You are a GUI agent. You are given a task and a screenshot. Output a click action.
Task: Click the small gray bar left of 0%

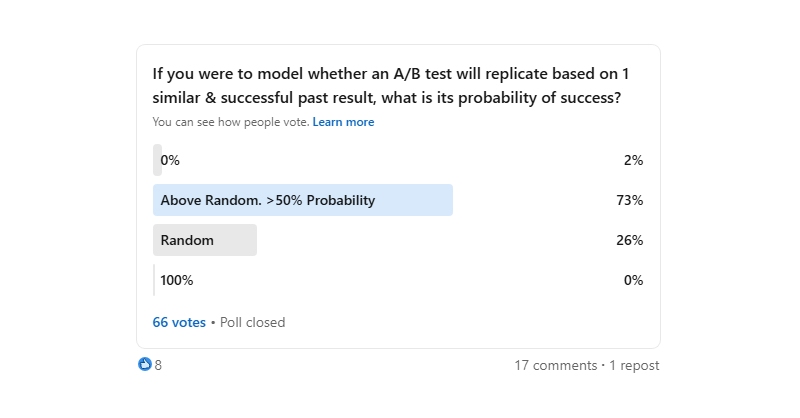(157, 160)
